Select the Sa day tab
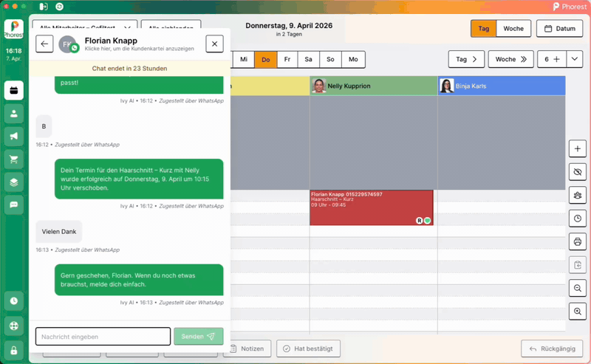This screenshot has height=364, width=591. (x=308, y=59)
